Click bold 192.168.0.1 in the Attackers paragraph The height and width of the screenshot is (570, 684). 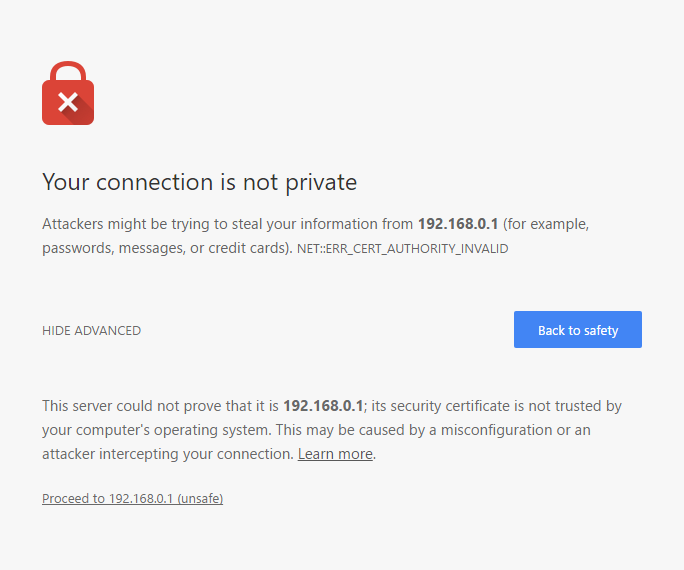click(x=458, y=224)
